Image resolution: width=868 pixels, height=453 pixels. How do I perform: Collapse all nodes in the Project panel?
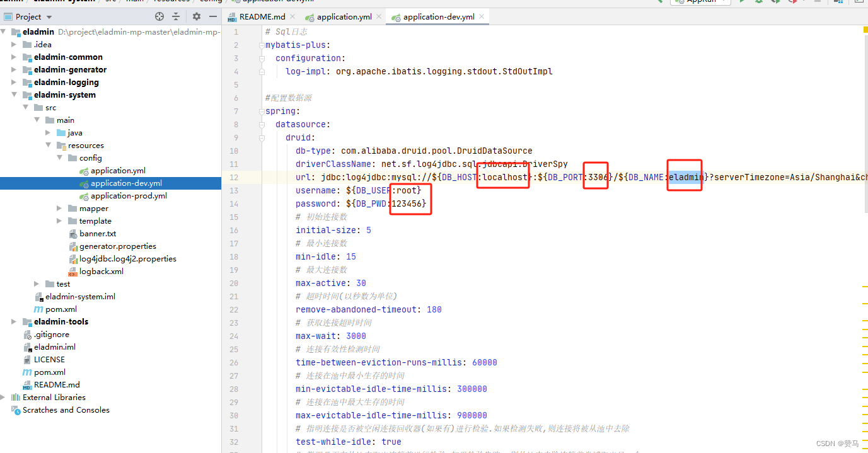[x=175, y=17]
